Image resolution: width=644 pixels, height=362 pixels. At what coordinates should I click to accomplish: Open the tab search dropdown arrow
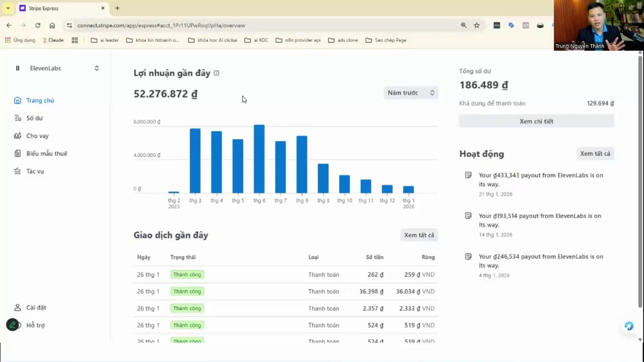(x=8, y=8)
